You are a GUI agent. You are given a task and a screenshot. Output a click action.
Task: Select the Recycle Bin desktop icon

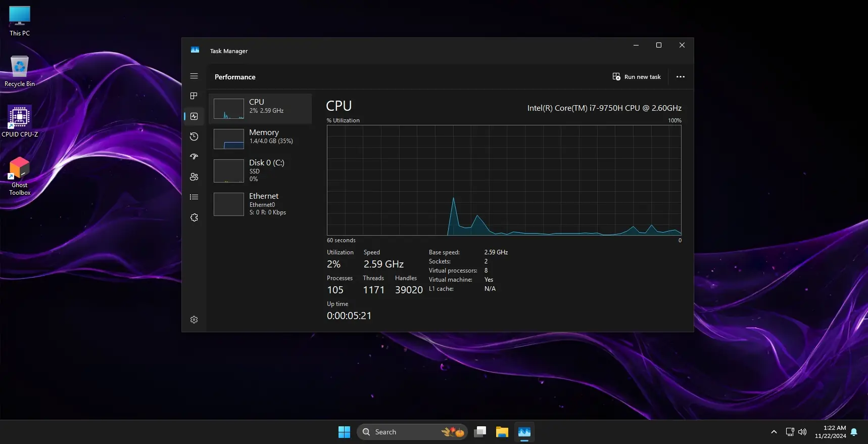(x=20, y=71)
